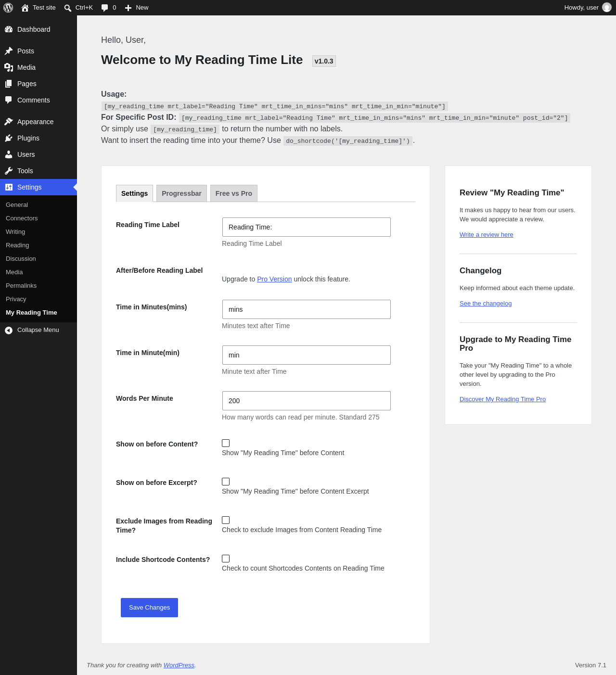Click the Tools wrench icon
The width and height of the screenshot is (616, 675).
[9, 171]
